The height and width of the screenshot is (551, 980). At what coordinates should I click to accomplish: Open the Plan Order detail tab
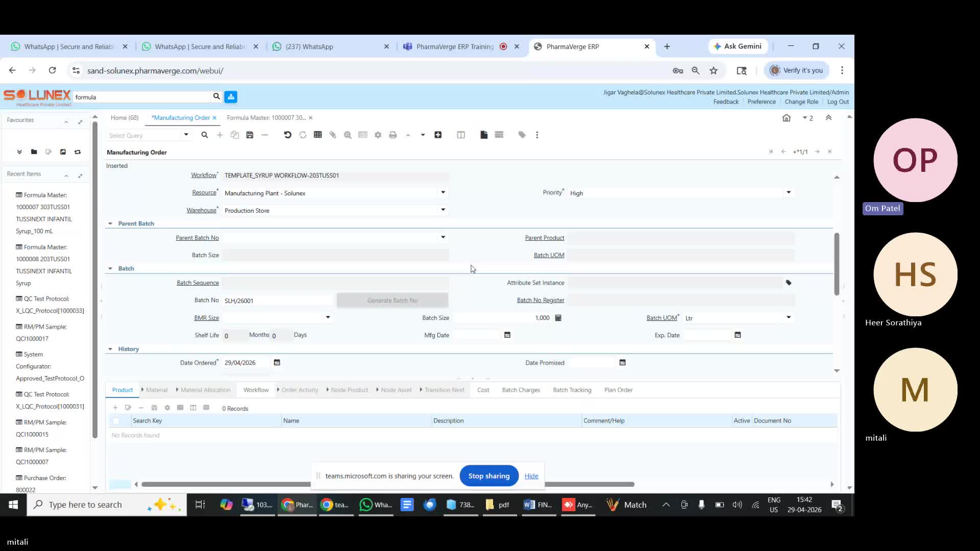pos(618,390)
